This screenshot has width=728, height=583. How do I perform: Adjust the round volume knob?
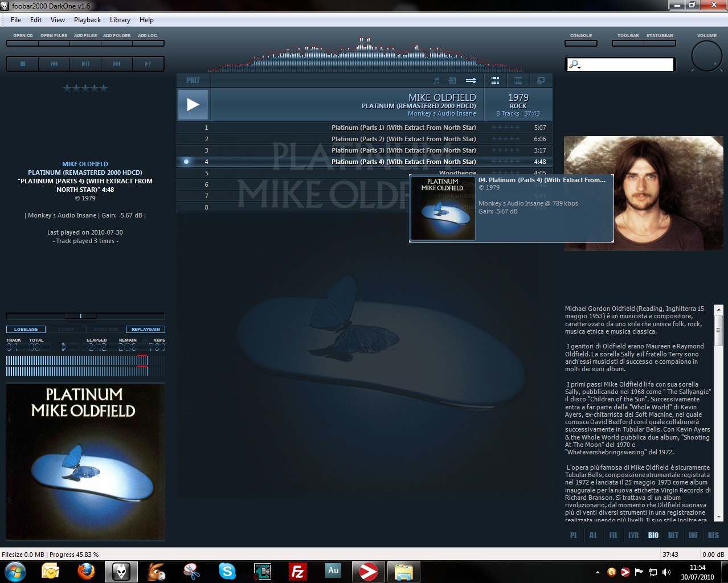coord(707,56)
